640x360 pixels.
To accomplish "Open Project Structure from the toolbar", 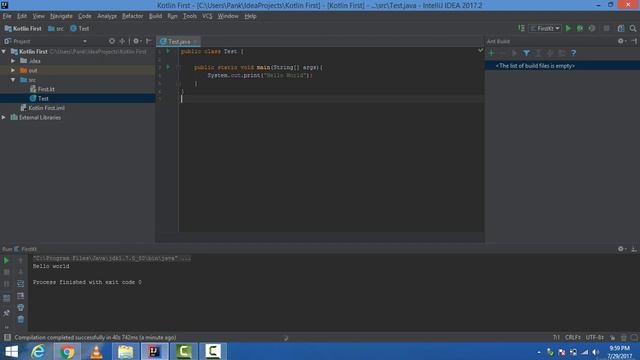I will tap(621, 28).
